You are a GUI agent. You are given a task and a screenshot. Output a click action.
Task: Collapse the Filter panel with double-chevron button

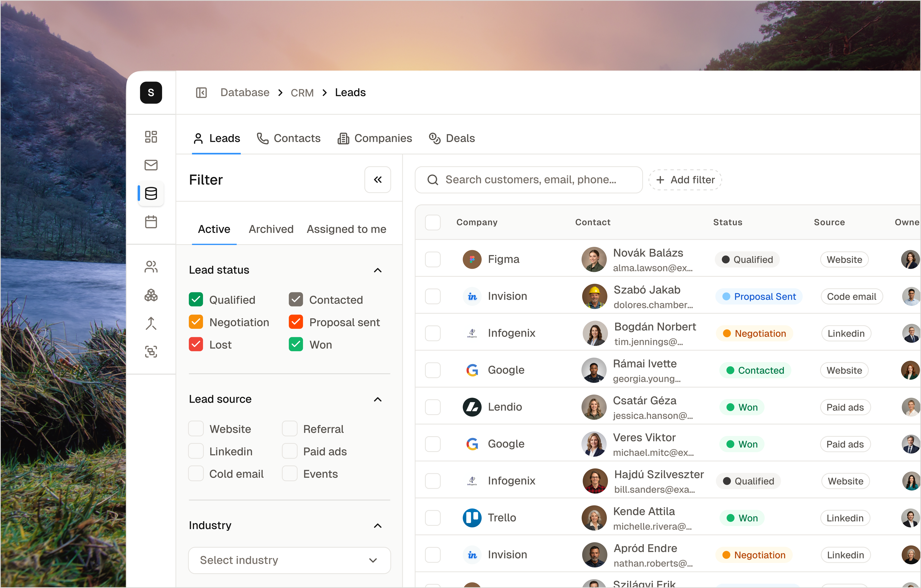pyautogui.click(x=377, y=180)
